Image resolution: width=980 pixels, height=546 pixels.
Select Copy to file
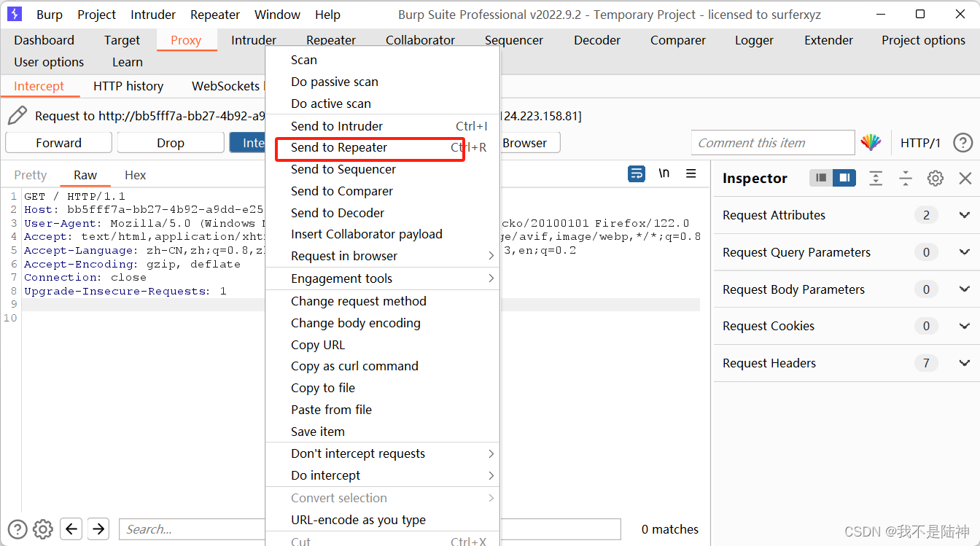tap(383, 388)
